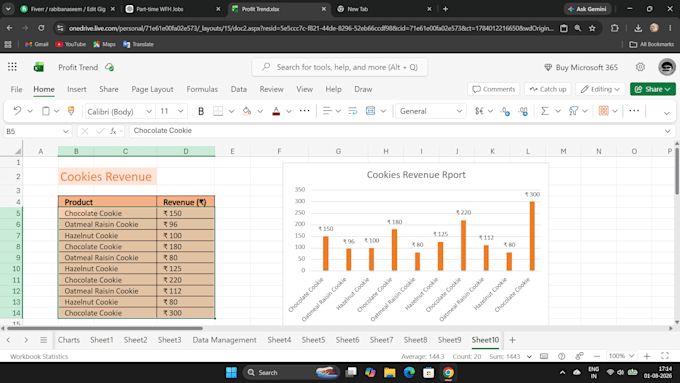Zoom in with the plus button
Screen dimensions: 680x383
coord(647,356)
